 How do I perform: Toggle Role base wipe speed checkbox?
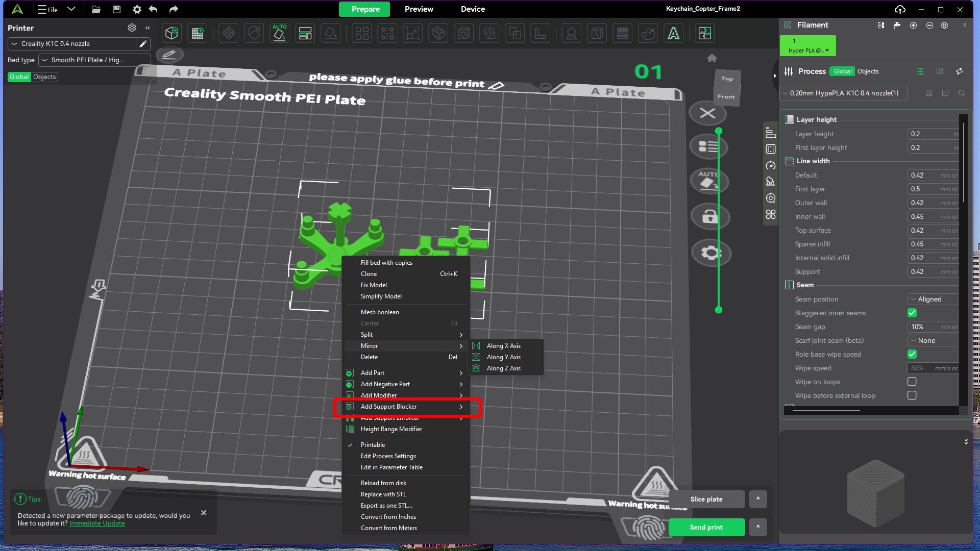tap(912, 354)
